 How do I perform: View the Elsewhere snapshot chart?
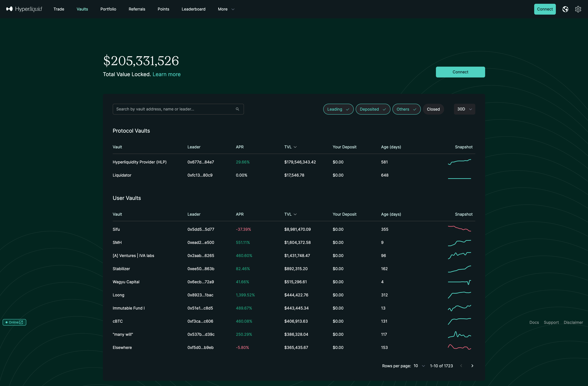[x=459, y=347]
